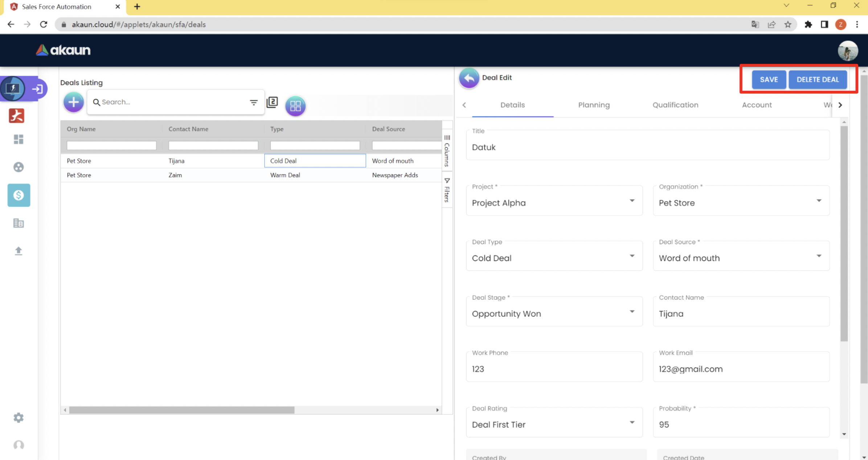The width and height of the screenshot is (868, 460).
Task: Expand the Project Alpha dropdown
Action: (x=632, y=201)
